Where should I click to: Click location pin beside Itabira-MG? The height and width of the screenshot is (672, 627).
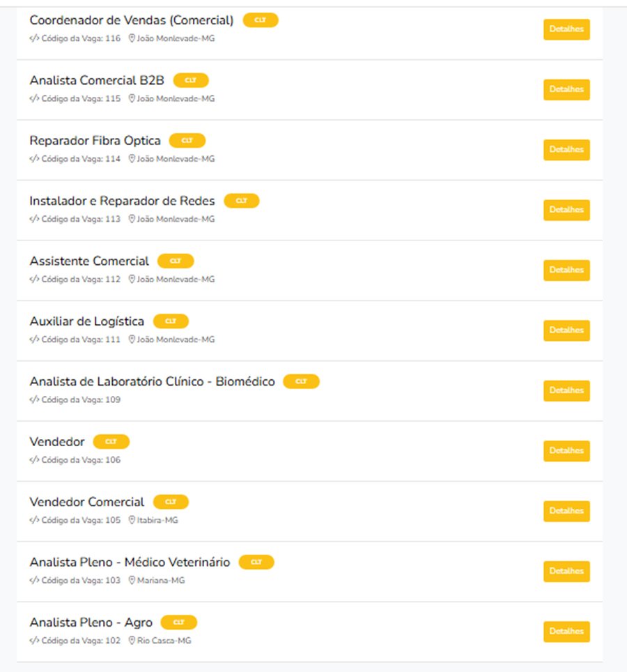[132, 520]
